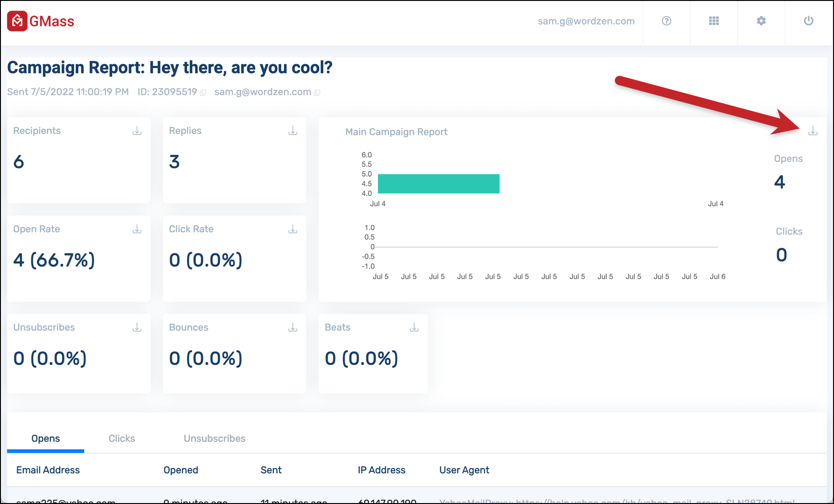Screen dimensions: 834x504
Task: Download the Open Rate report
Action: (137, 229)
